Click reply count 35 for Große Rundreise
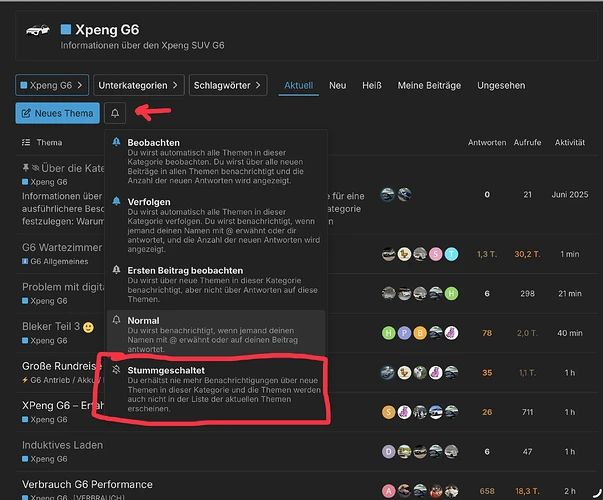 point(487,373)
